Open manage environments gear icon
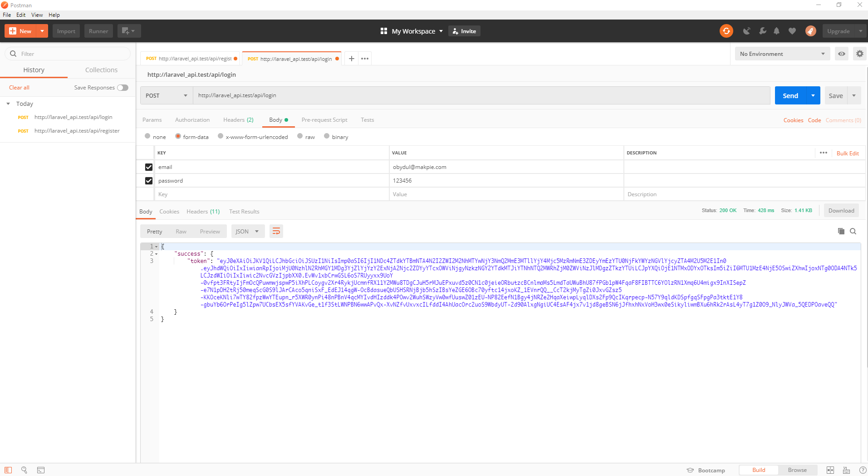This screenshot has height=476, width=868. click(859, 54)
